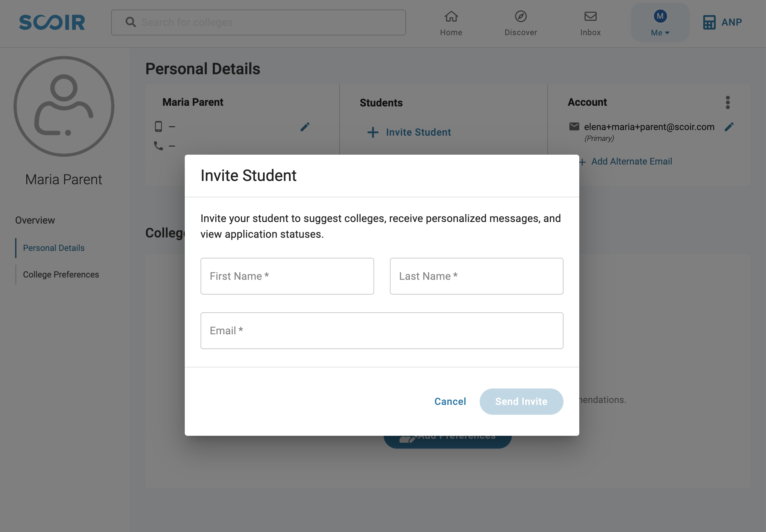
Task: Click the SCOIR logo
Action: [x=52, y=22]
